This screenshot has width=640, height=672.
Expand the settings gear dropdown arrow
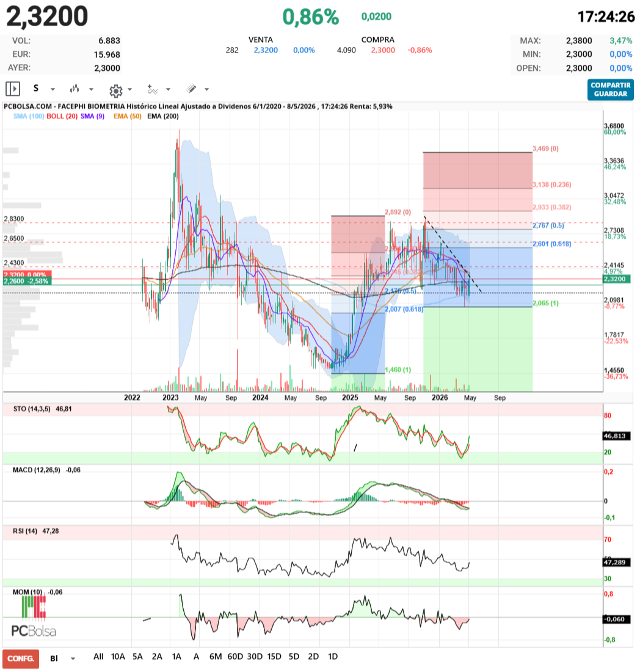[x=130, y=90]
